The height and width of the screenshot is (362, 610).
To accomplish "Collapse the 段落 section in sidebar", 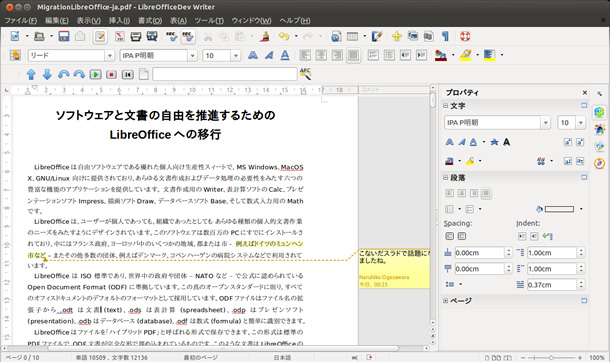I will click(x=445, y=177).
